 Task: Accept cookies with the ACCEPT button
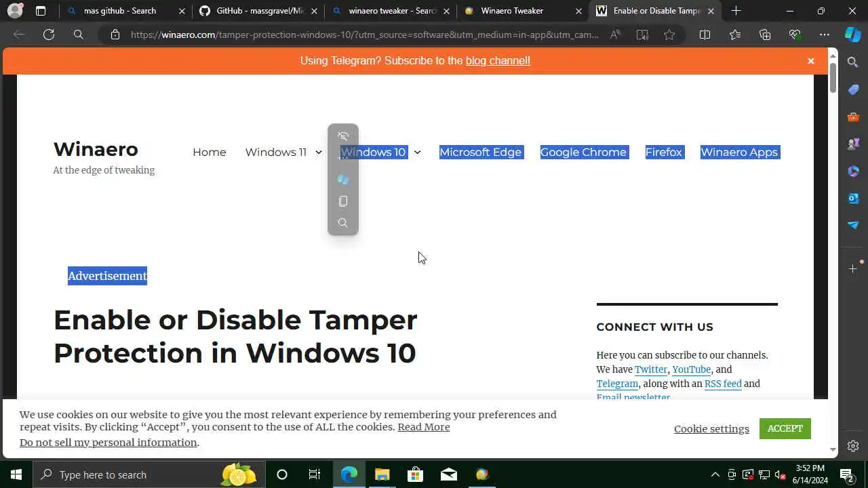point(785,428)
